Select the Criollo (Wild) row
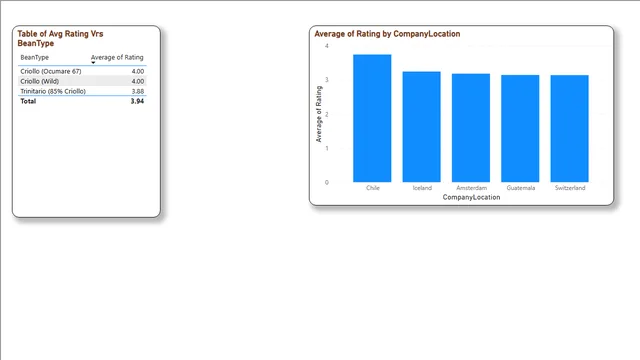The image size is (640, 360). pyautogui.click(x=82, y=81)
